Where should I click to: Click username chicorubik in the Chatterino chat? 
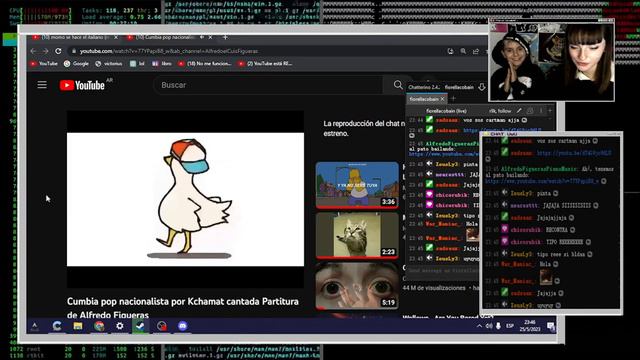[452, 195]
